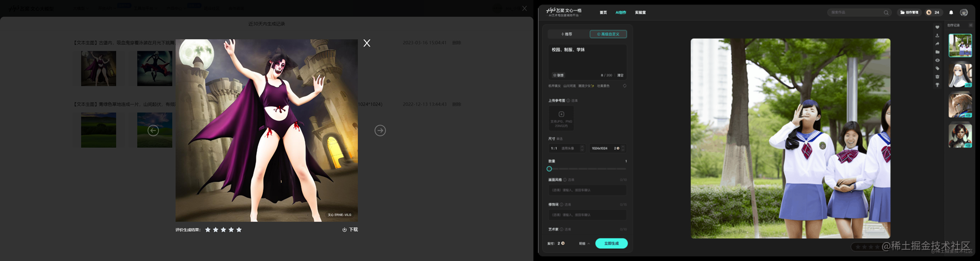Image resolution: width=980 pixels, height=261 pixels.
Task: Rate the result with fifth star
Action: click(239, 229)
